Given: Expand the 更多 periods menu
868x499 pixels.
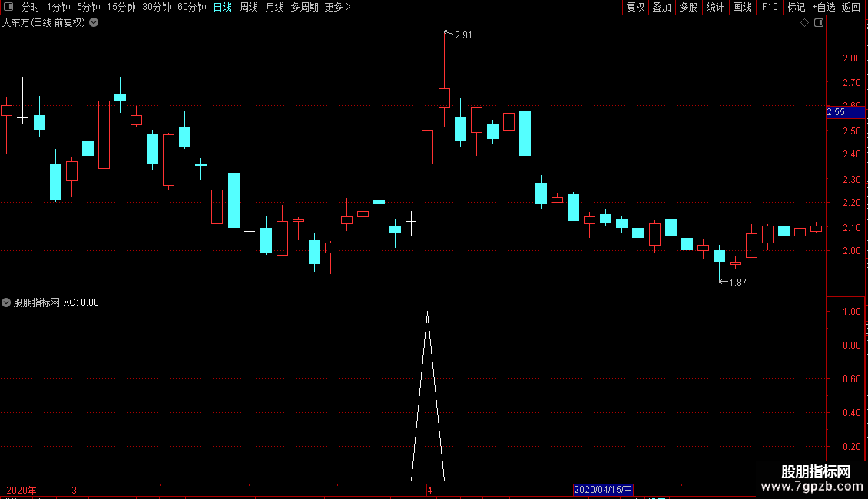Looking at the screenshot, I should 338,7.
